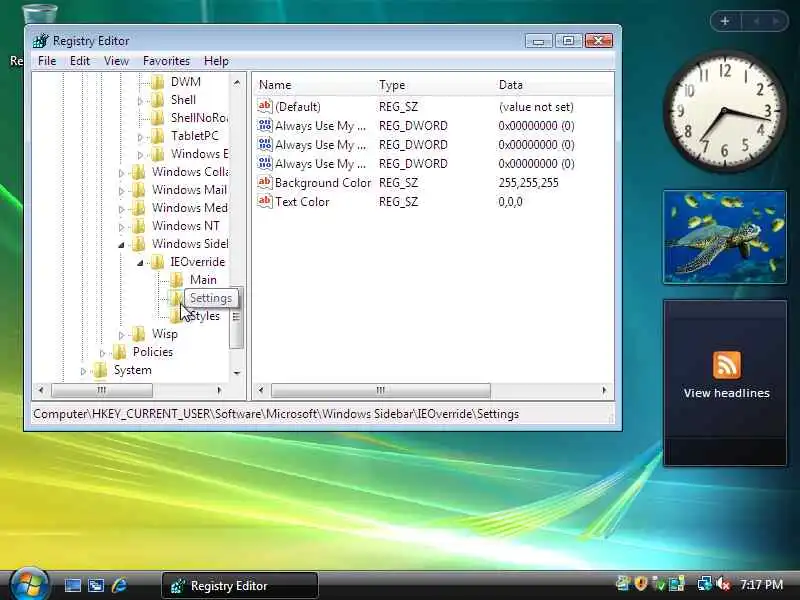The width and height of the screenshot is (800, 600).
Task: Expand the Windows NT key
Action: tap(121, 227)
